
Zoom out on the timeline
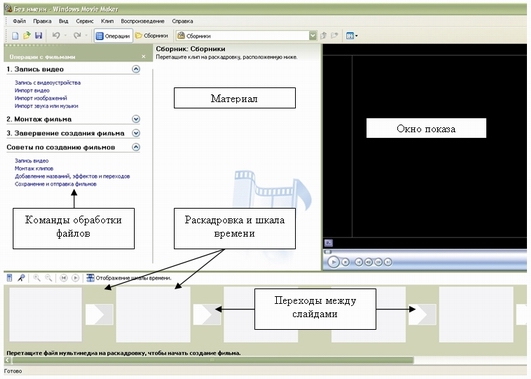click(x=48, y=278)
